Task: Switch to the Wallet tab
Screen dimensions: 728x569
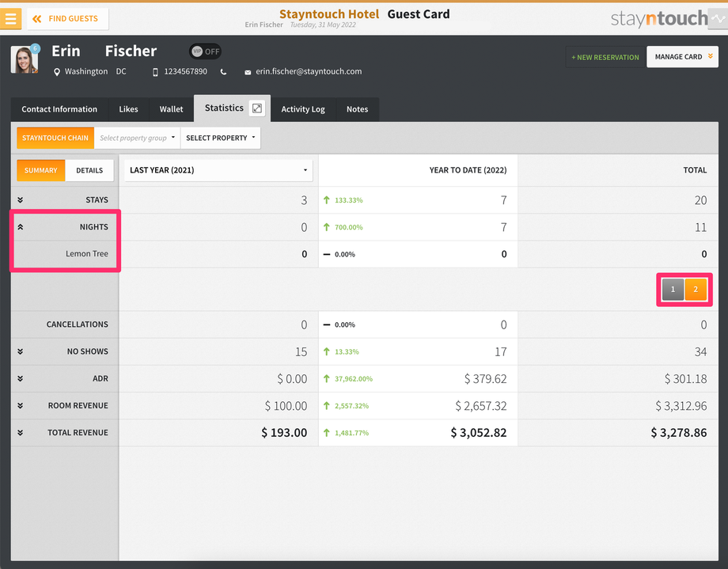Action: click(x=172, y=109)
